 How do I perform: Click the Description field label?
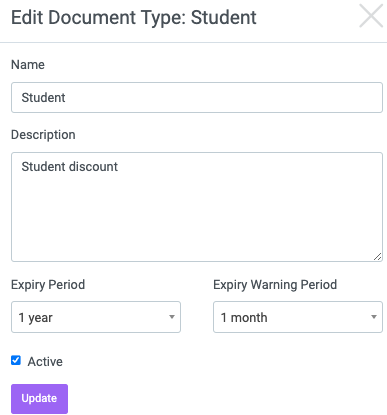[x=43, y=135]
